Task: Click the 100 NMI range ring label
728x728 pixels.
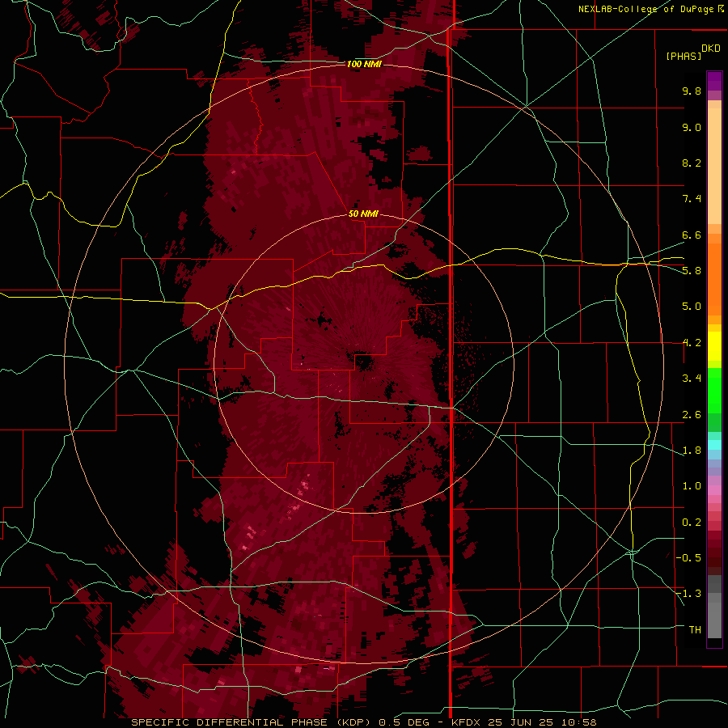Action: click(364, 64)
